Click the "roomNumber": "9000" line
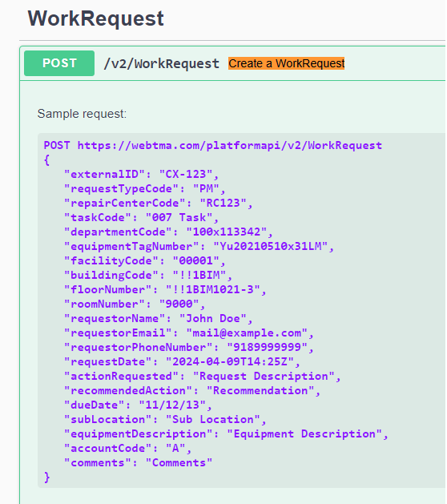The image size is (447, 504). pos(135,304)
